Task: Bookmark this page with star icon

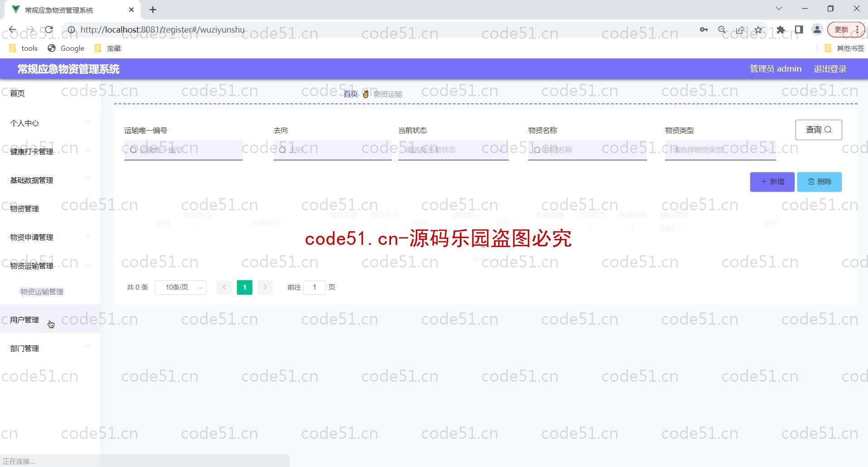Action: tap(758, 30)
